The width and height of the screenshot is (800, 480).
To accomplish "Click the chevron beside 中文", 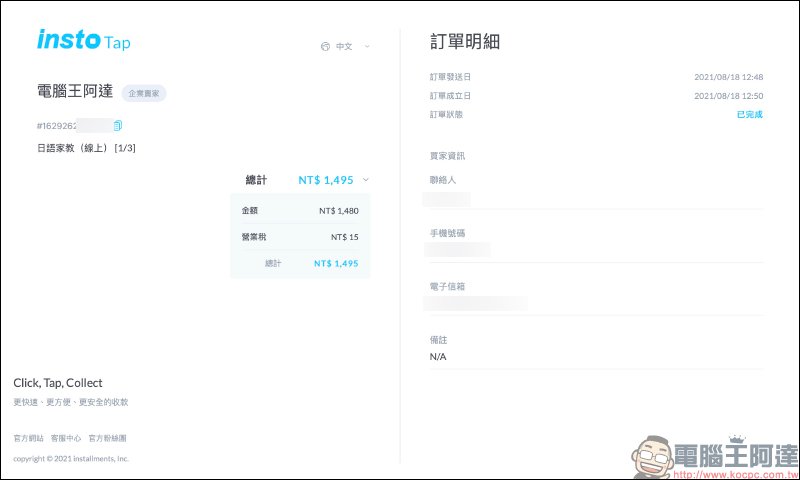I will pyautogui.click(x=367, y=46).
